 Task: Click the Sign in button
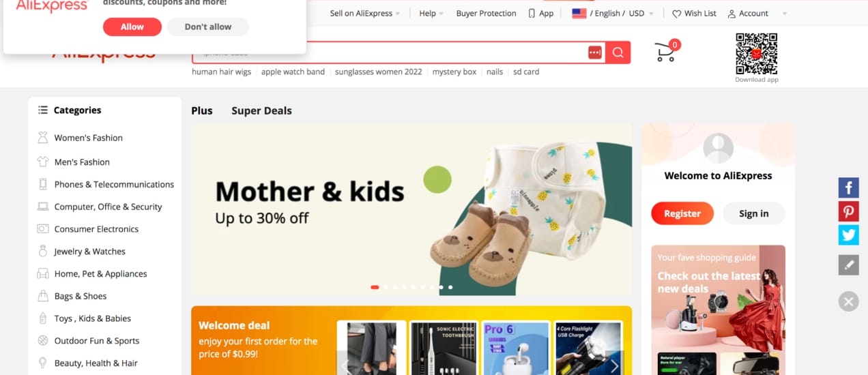(x=753, y=213)
